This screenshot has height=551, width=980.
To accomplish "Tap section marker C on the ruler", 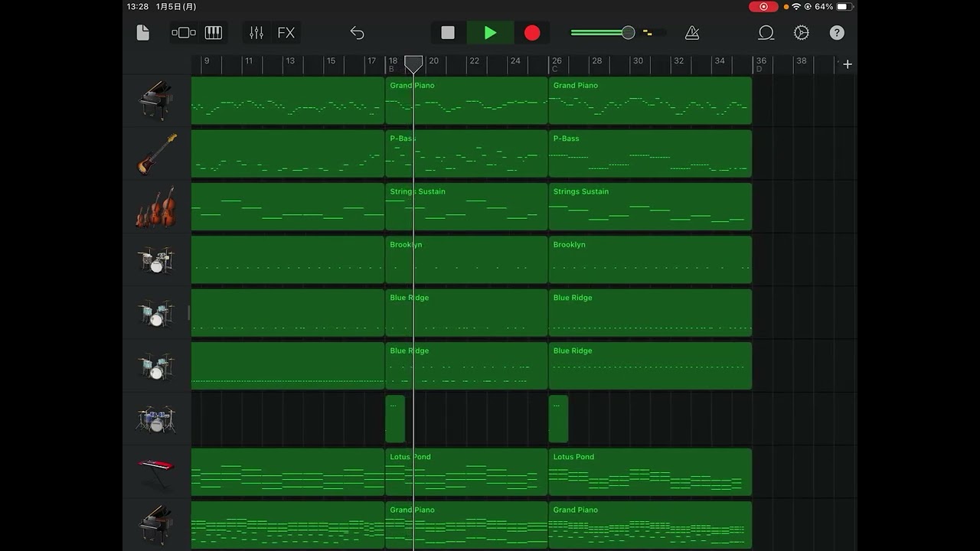I will click(x=555, y=69).
